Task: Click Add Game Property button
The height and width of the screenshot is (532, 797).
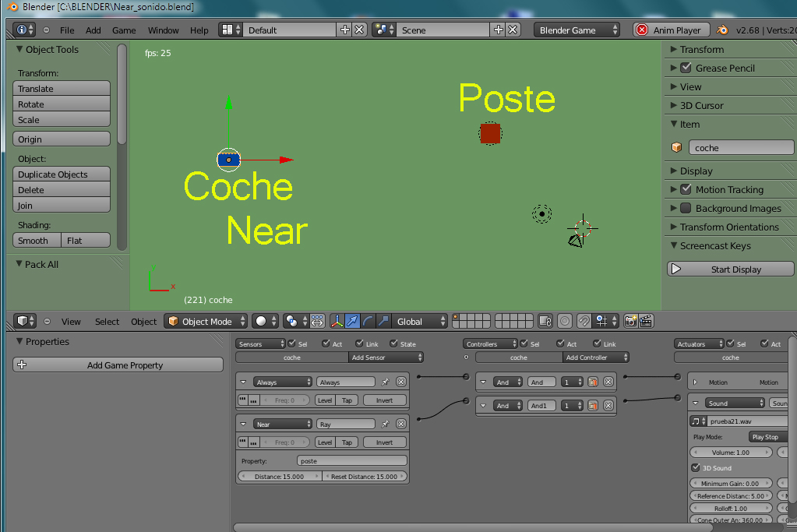Action: click(x=118, y=365)
